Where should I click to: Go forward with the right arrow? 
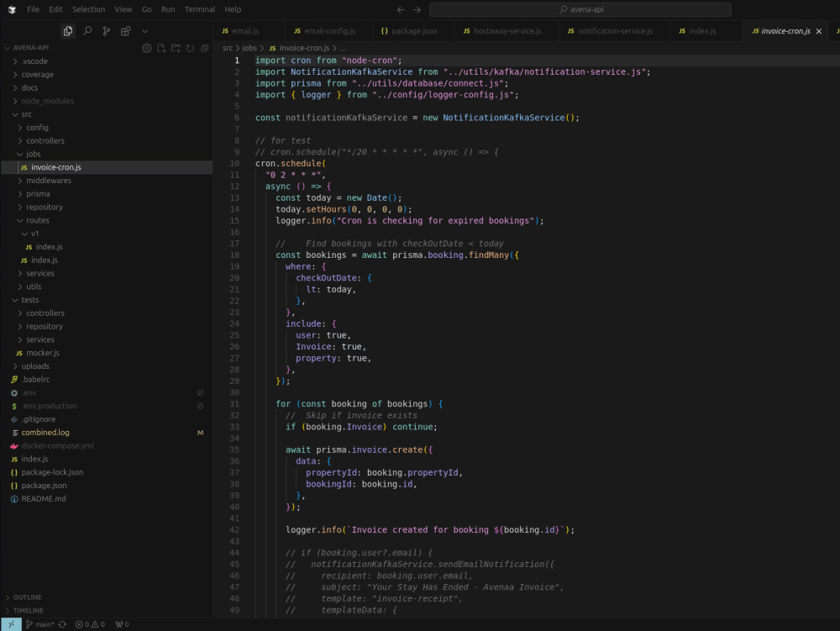coord(417,9)
